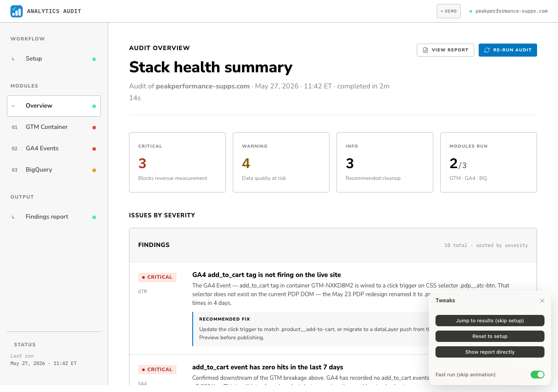Select the Overview module
Screen dimensions: 558x392
54,106
